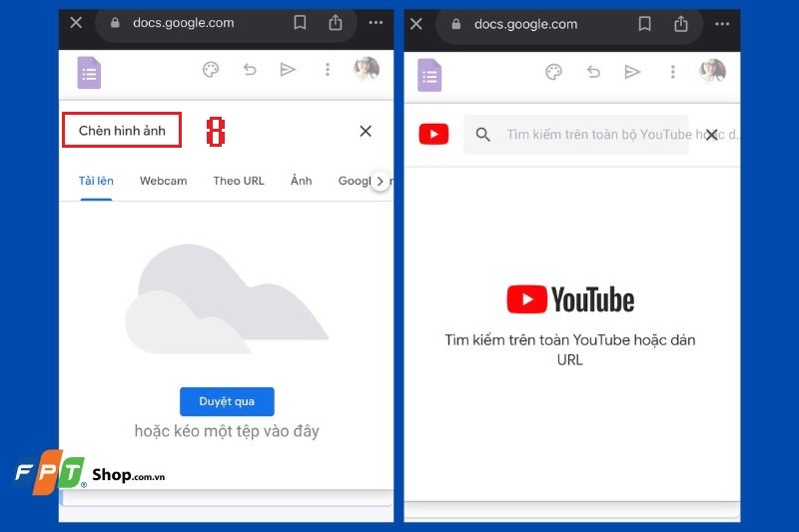Click the right docs.google.com address text

coord(526,24)
